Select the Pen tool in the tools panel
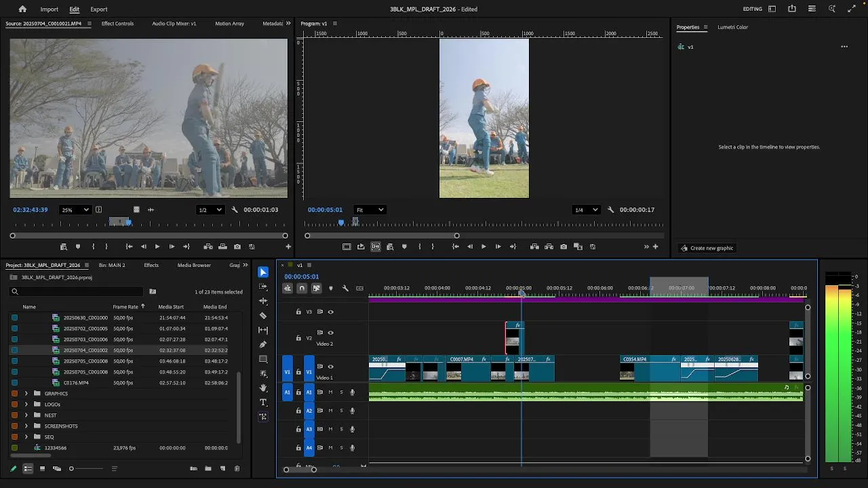Image resolution: width=868 pixels, height=488 pixels. point(263,344)
